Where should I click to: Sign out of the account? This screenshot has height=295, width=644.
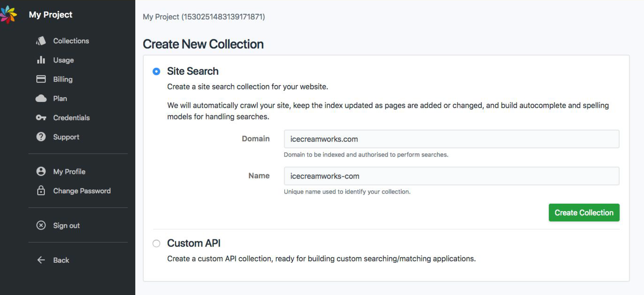coord(66,225)
